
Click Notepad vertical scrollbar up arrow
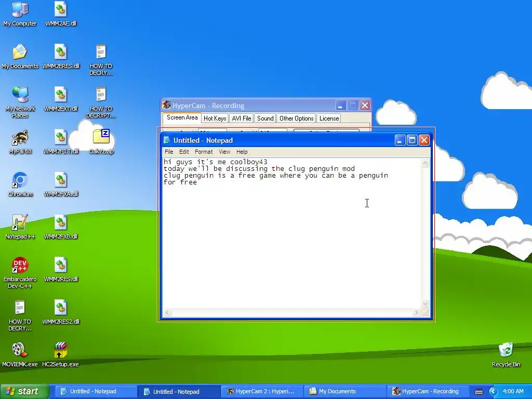[425, 163]
